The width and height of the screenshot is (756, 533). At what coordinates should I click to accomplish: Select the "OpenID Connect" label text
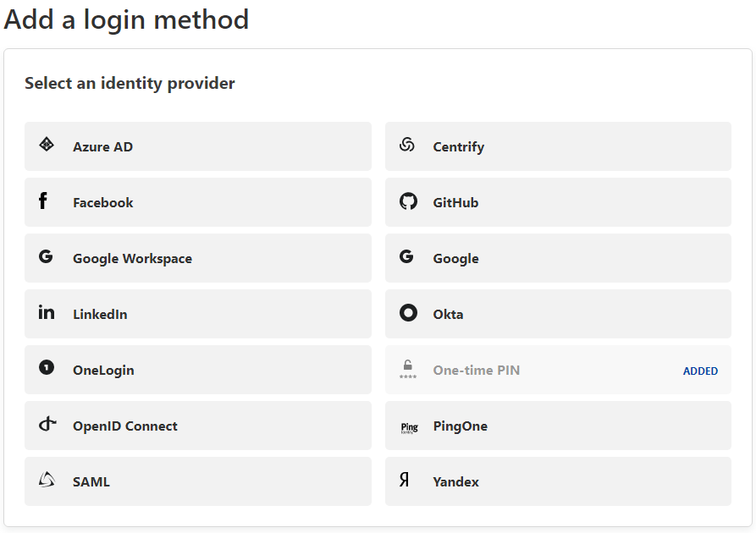click(x=125, y=426)
